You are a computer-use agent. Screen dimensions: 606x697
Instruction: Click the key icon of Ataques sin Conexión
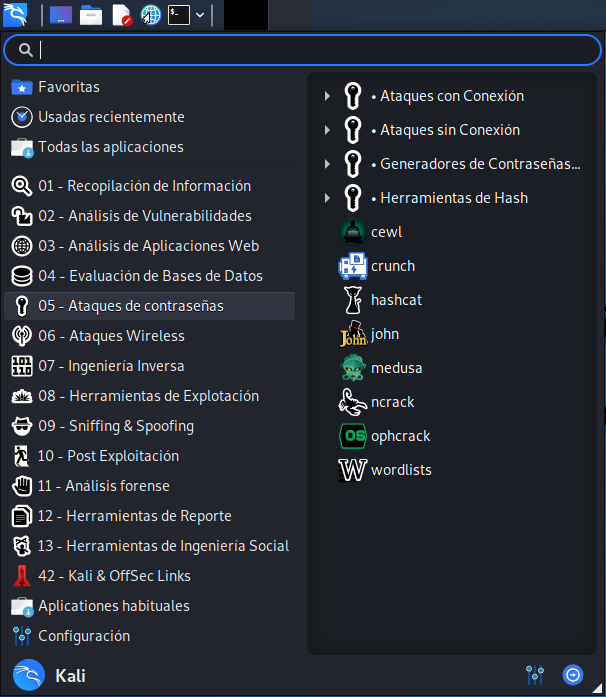point(353,130)
